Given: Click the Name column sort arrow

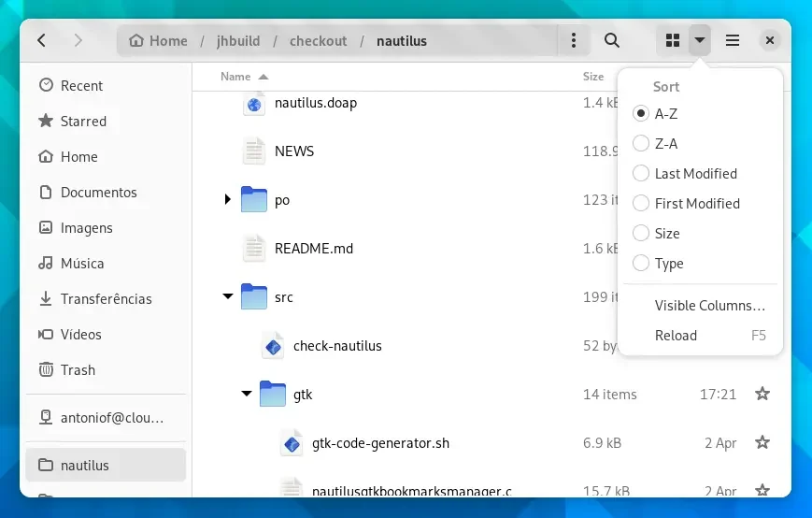Looking at the screenshot, I should [x=264, y=78].
